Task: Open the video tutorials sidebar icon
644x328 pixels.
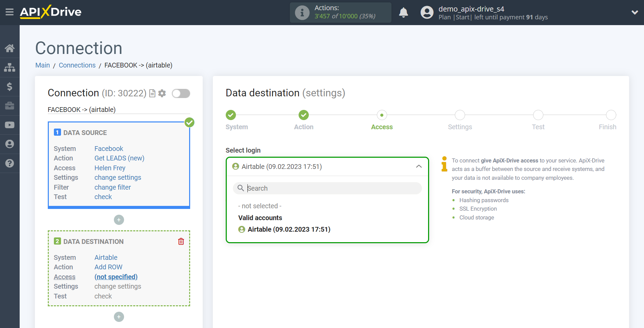Action: [9, 125]
